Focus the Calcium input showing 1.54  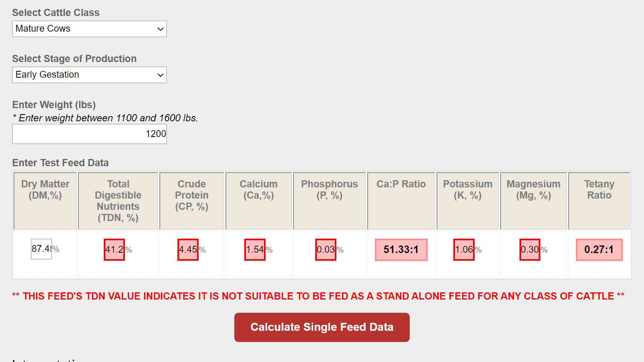coord(255,249)
